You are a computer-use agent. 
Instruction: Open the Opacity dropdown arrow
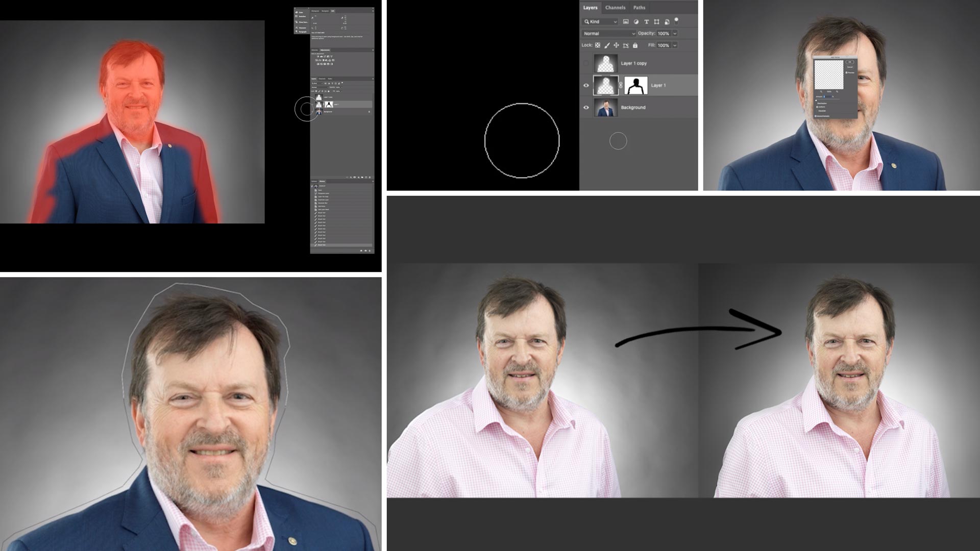(675, 34)
